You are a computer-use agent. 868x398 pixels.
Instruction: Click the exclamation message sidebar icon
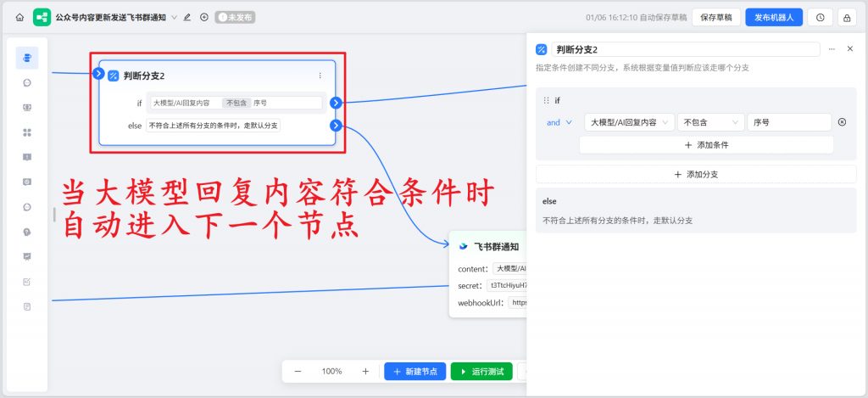tap(27, 157)
